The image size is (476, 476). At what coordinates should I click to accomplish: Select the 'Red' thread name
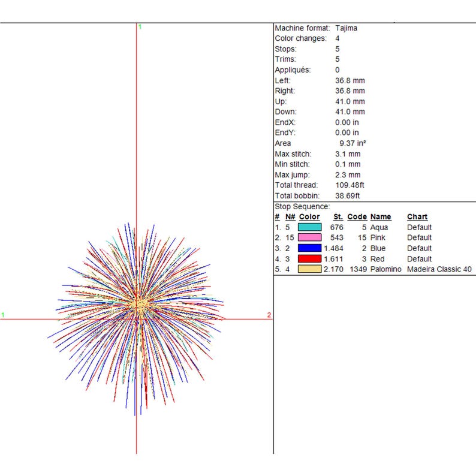[x=377, y=259]
